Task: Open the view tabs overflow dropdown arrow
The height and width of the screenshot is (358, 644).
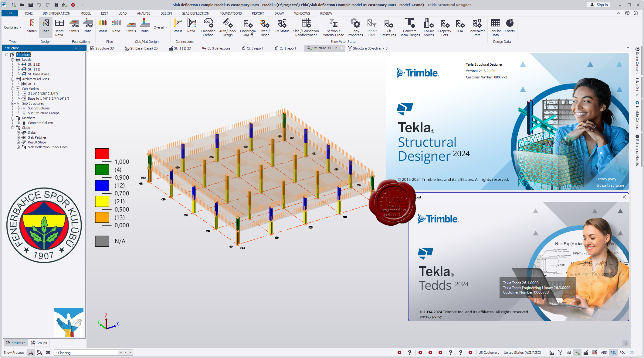Action: click(x=628, y=48)
